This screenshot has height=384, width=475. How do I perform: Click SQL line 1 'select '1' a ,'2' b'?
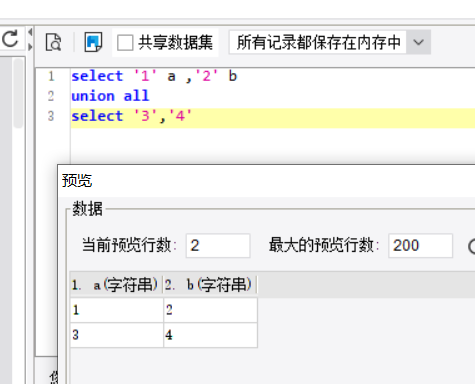click(154, 76)
